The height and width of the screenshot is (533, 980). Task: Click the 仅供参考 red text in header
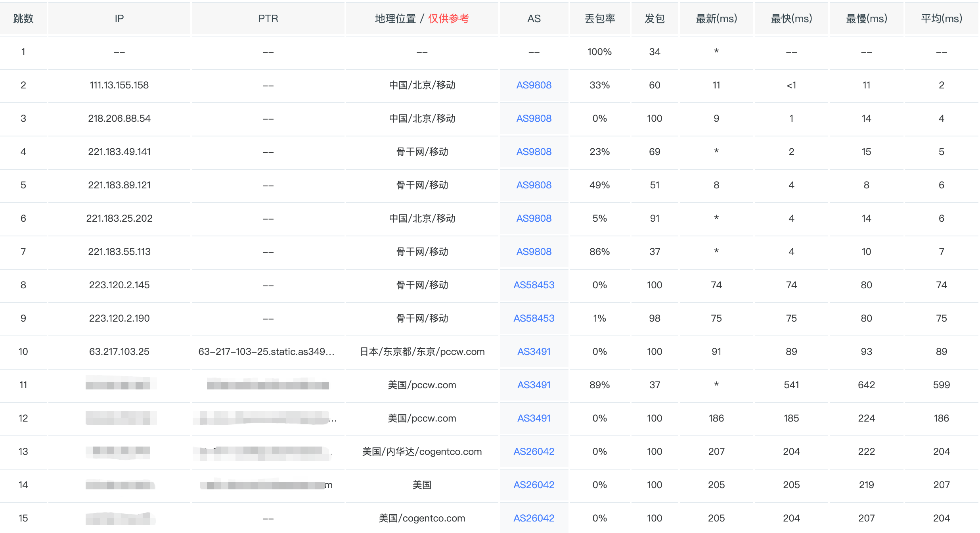pos(448,19)
